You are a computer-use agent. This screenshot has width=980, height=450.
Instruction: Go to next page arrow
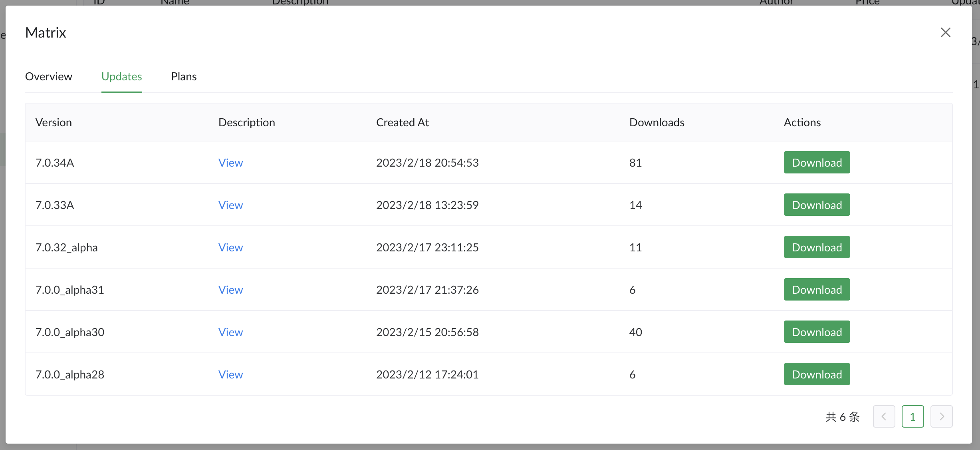941,416
